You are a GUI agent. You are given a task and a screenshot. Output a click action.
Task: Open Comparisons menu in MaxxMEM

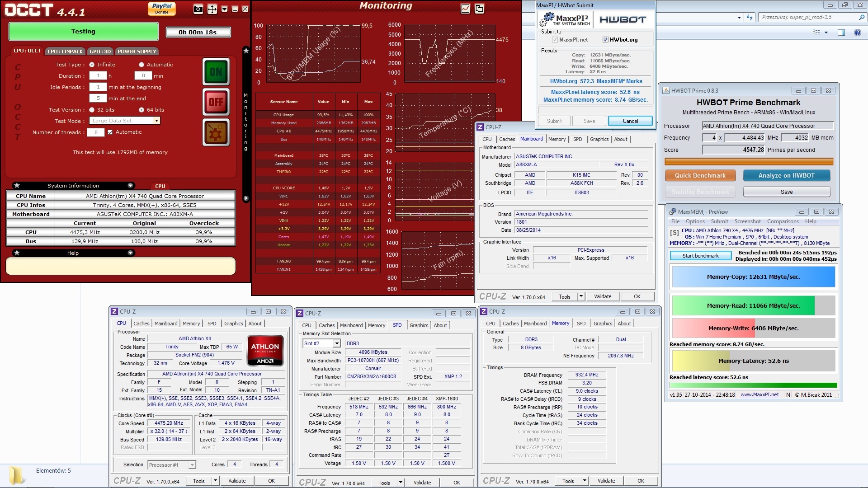783,221
